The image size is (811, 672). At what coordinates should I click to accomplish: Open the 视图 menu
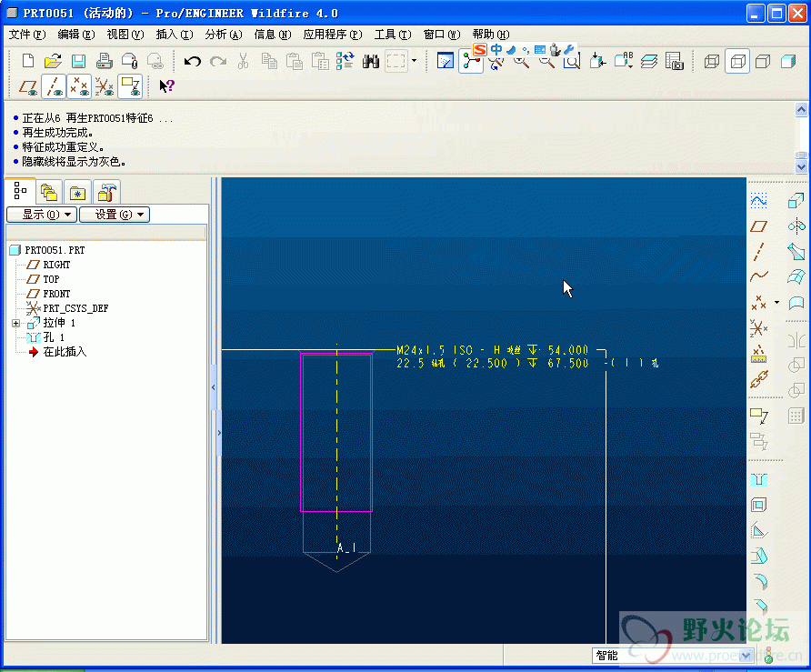(125, 35)
